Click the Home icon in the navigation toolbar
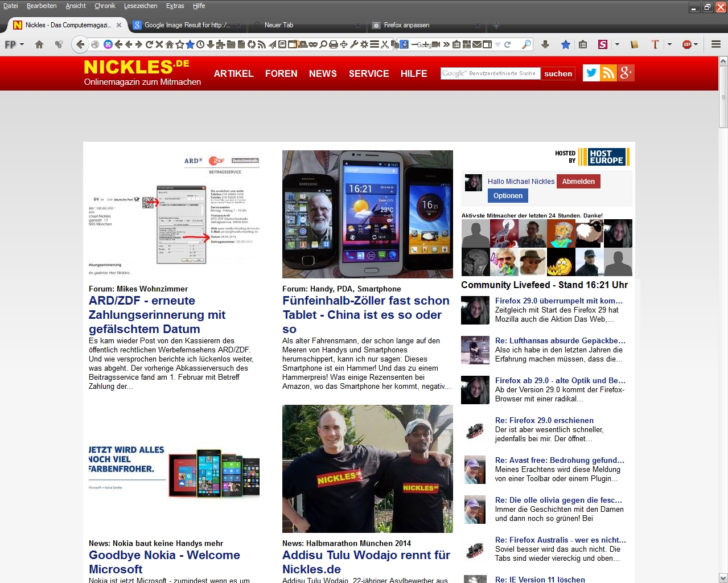Screen dimensions: 728x583 point(39,44)
